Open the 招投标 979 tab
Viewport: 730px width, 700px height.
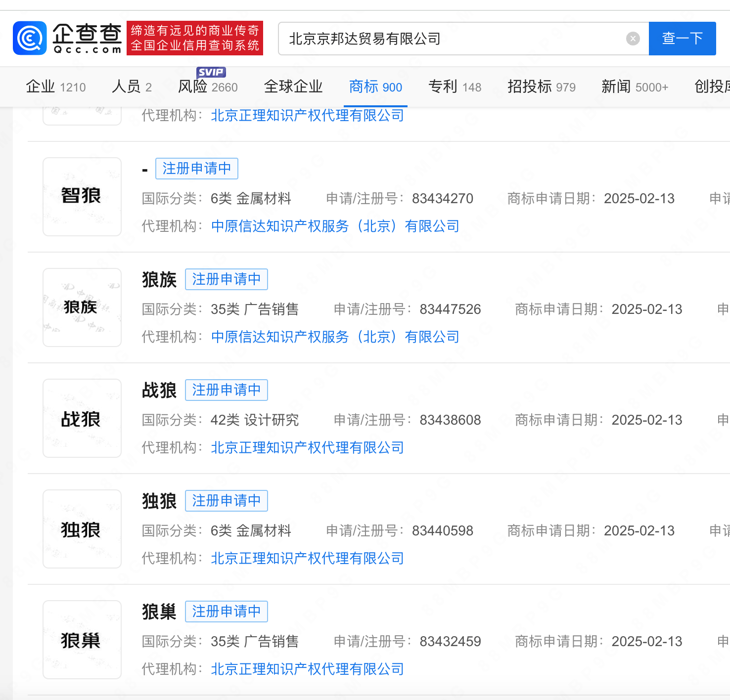(542, 87)
